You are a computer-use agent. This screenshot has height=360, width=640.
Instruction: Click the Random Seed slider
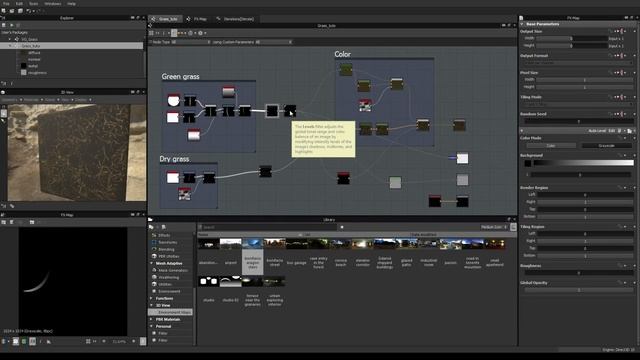578,121
